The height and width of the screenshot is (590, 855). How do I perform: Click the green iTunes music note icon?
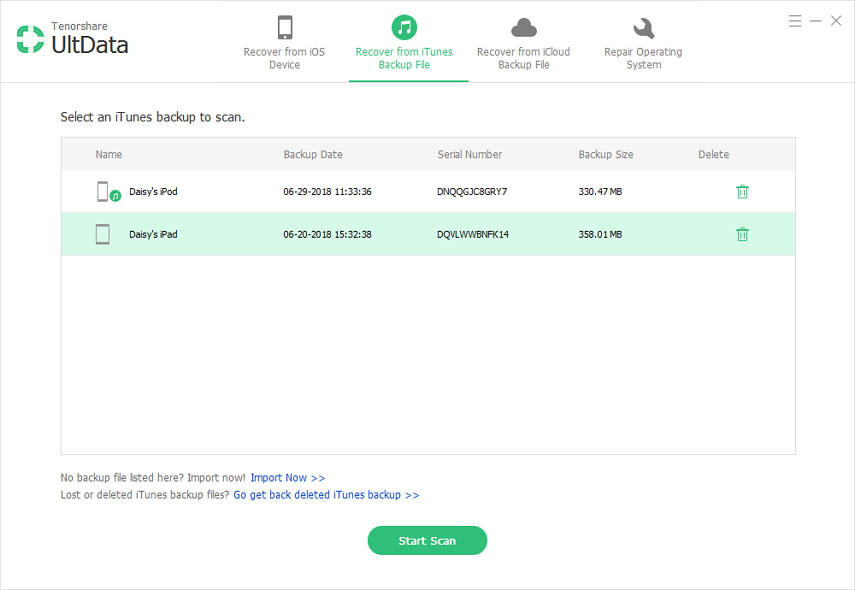(404, 25)
